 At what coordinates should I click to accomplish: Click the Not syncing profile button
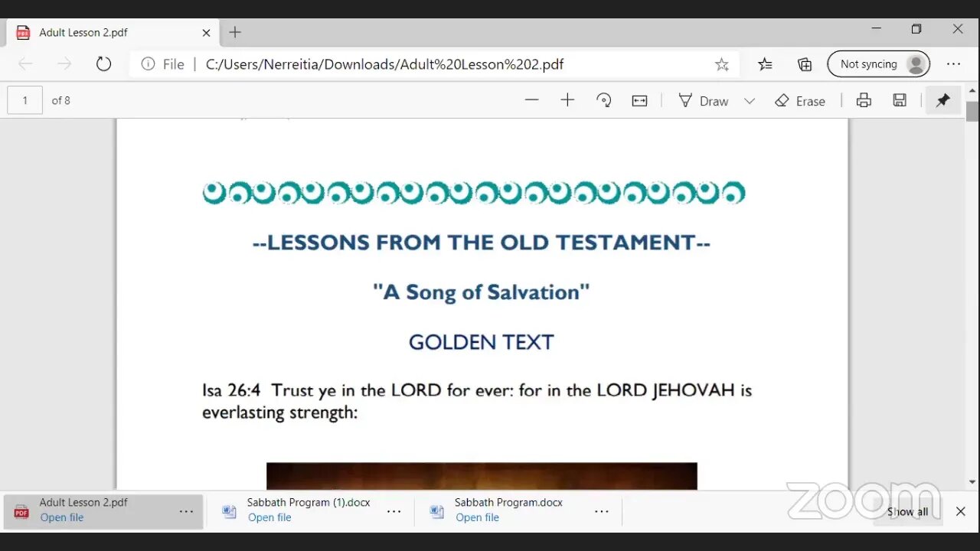tap(879, 64)
